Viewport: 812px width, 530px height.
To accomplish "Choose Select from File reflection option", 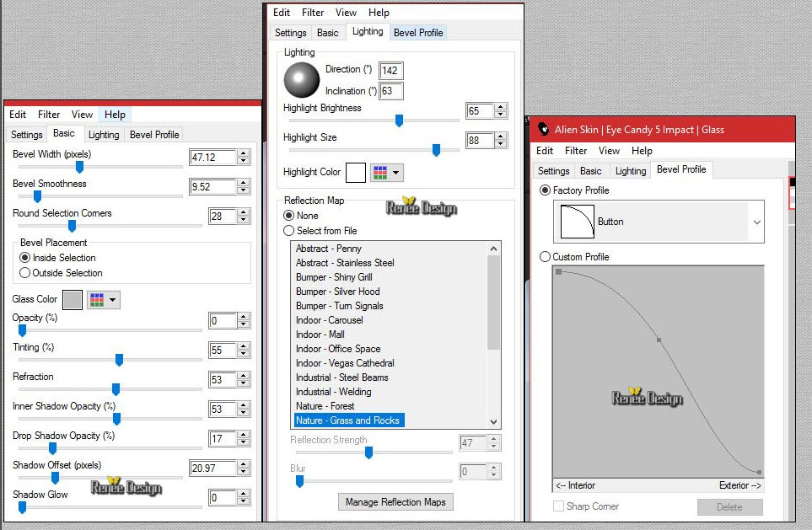I will [289, 231].
